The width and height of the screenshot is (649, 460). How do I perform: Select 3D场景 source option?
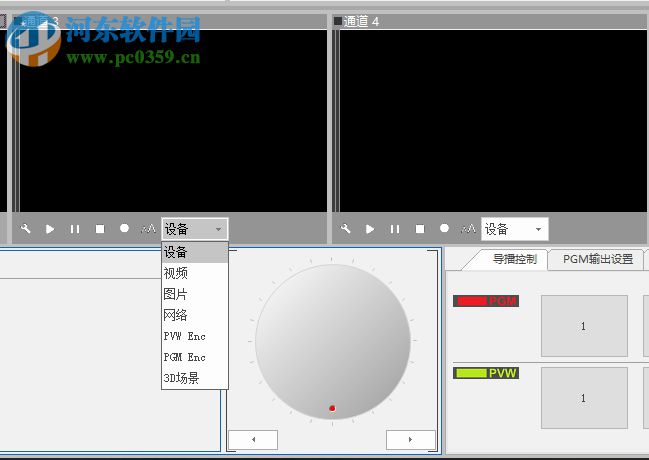pos(195,378)
